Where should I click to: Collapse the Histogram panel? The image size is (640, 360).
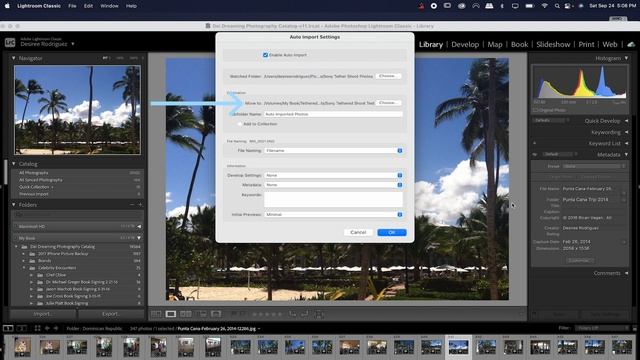click(626, 58)
